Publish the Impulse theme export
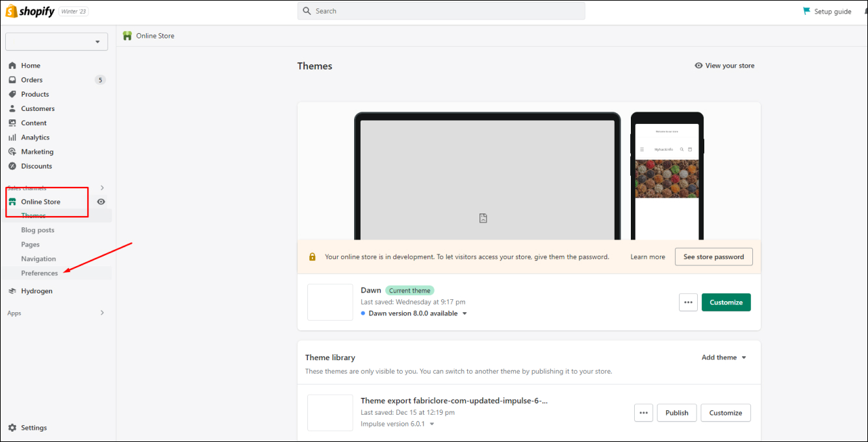This screenshot has height=442, width=868. pos(677,413)
